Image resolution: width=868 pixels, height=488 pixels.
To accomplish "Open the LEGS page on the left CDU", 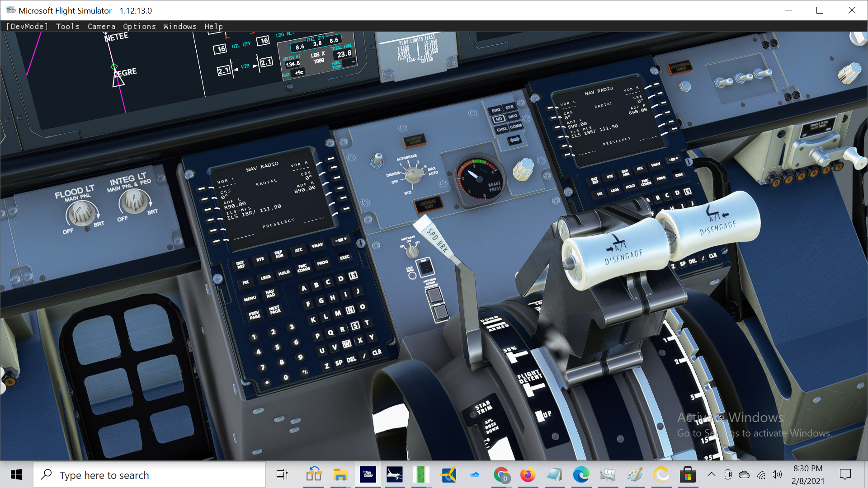I will [265, 277].
